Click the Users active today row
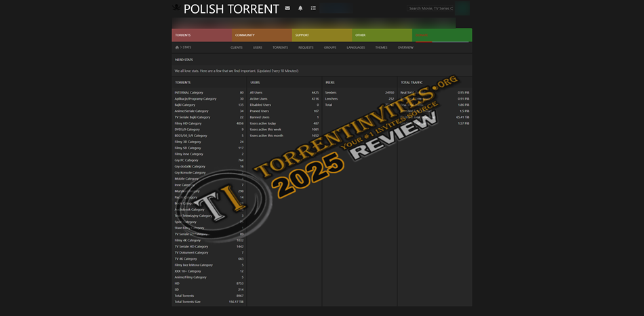This screenshot has height=316, width=644. click(x=284, y=123)
